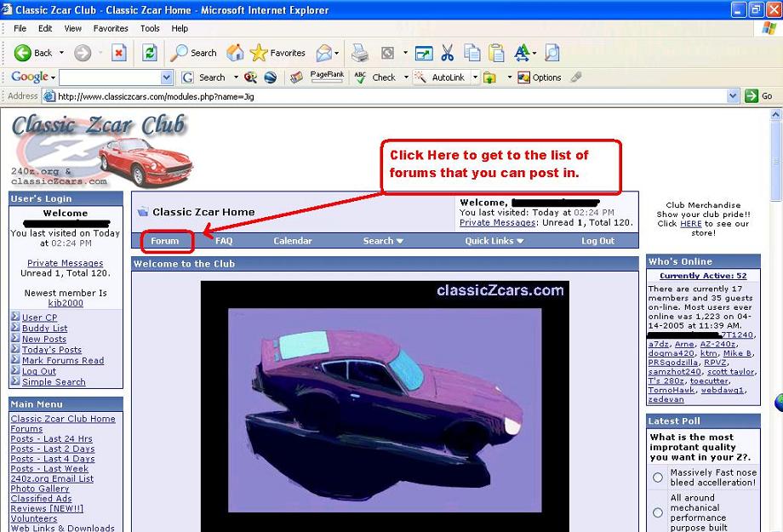783x532 pixels.
Task: Go to the Forum navigation tab
Action: tap(165, 241)
